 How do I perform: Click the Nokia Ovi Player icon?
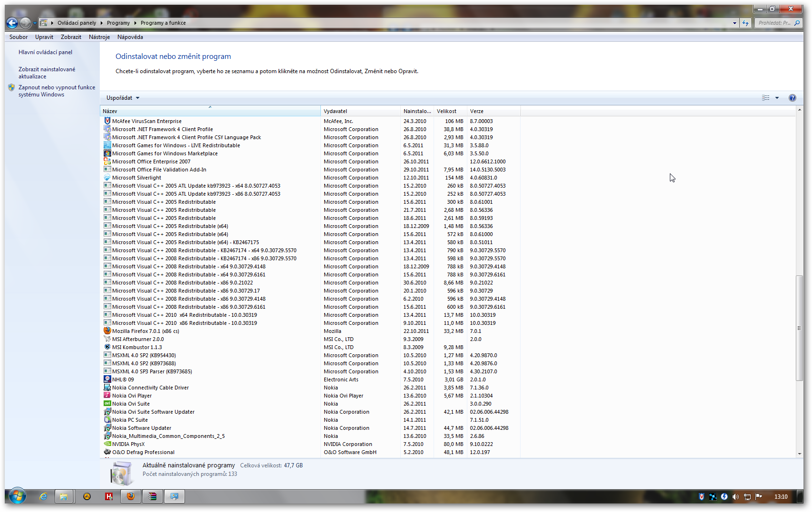coord(107,396)
